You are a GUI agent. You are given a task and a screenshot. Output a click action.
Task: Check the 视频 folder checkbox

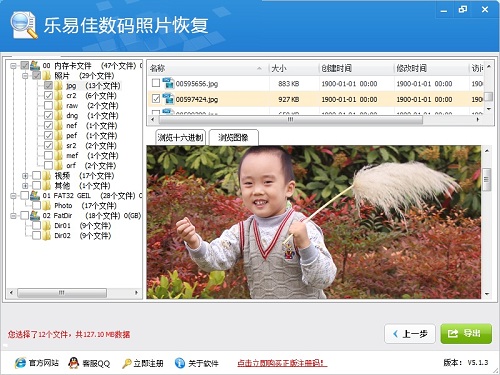[x=37, y=176]
